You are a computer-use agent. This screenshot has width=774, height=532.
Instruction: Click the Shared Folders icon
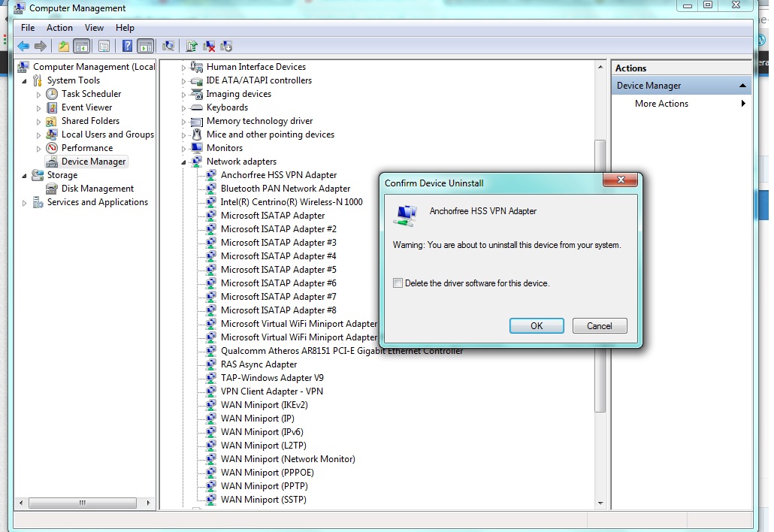(x=51, y=122)
